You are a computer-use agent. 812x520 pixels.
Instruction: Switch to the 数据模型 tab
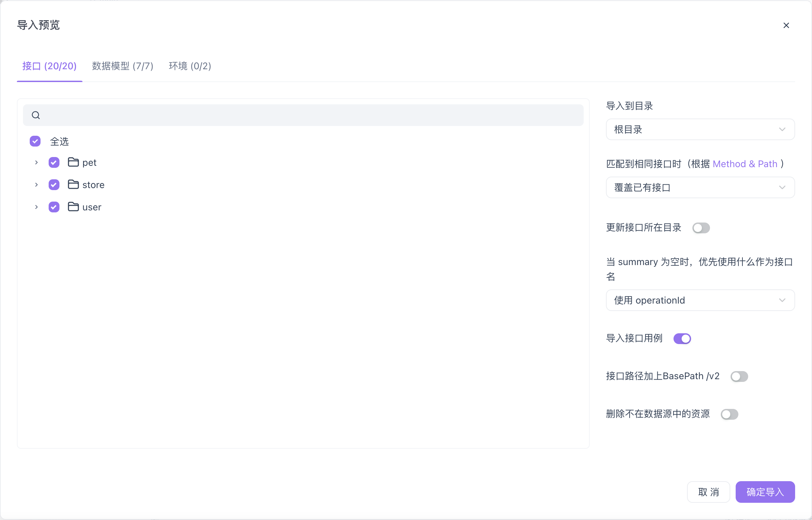122,66
